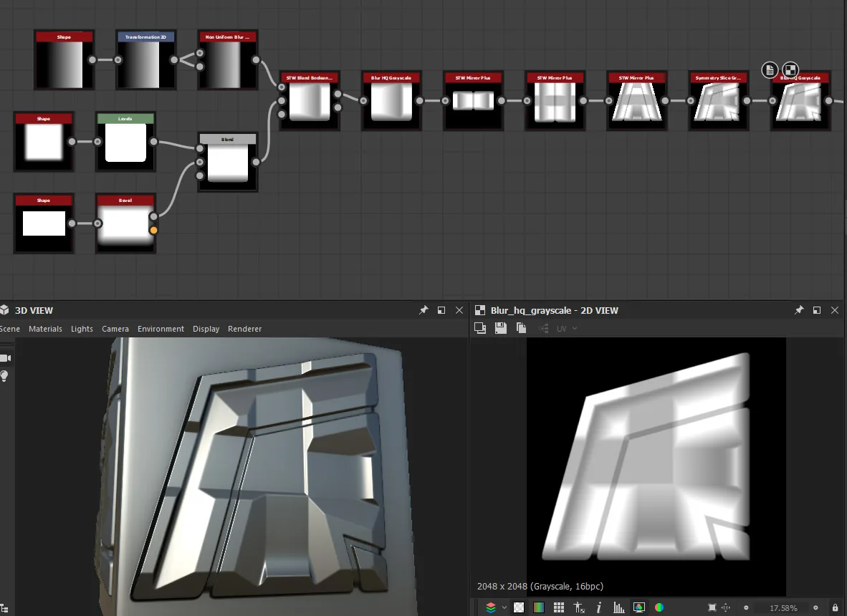Select the Shape node connected to Levels
847x616 pixels.
[x=44, y=141]
